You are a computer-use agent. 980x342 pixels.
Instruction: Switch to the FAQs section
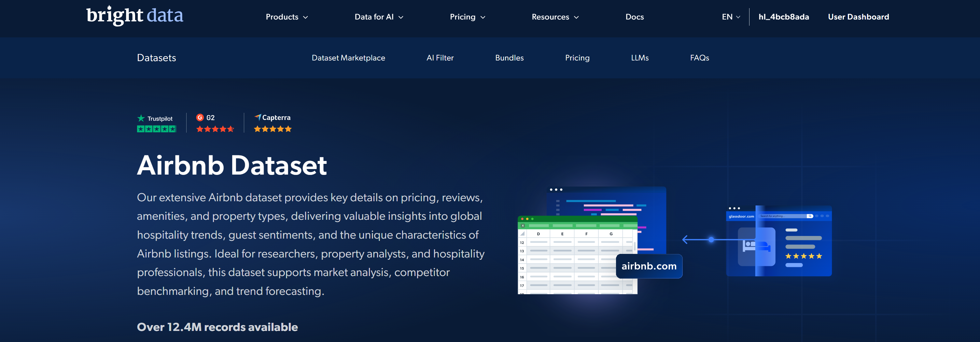point(699,58)
